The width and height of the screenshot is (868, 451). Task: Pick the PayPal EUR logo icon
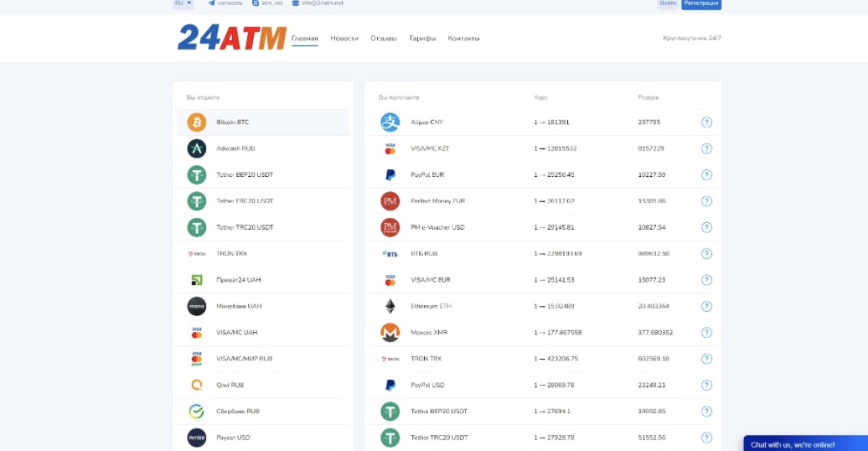[x=390, y=174]
